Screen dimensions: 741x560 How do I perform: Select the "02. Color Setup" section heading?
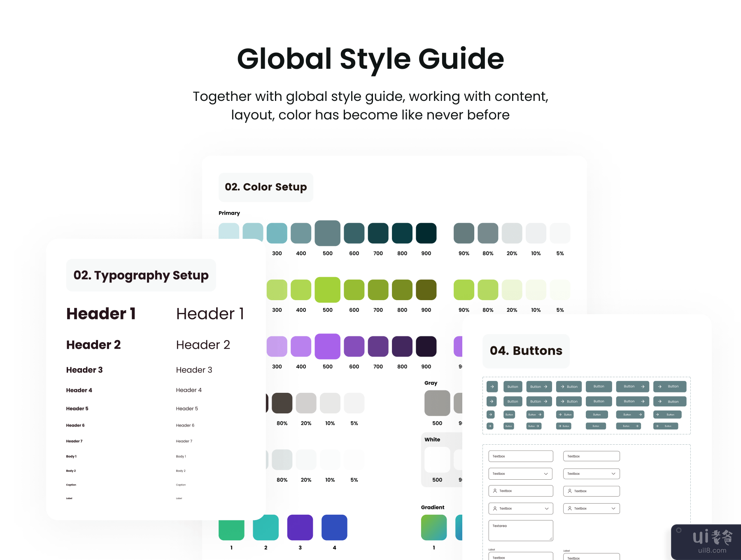coord(266,187)
